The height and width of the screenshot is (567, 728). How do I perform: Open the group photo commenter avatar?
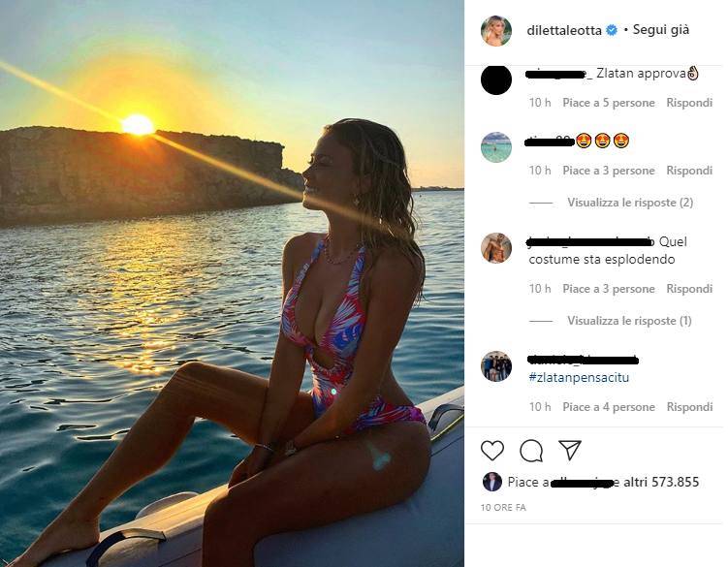click(x=496, y=366)
